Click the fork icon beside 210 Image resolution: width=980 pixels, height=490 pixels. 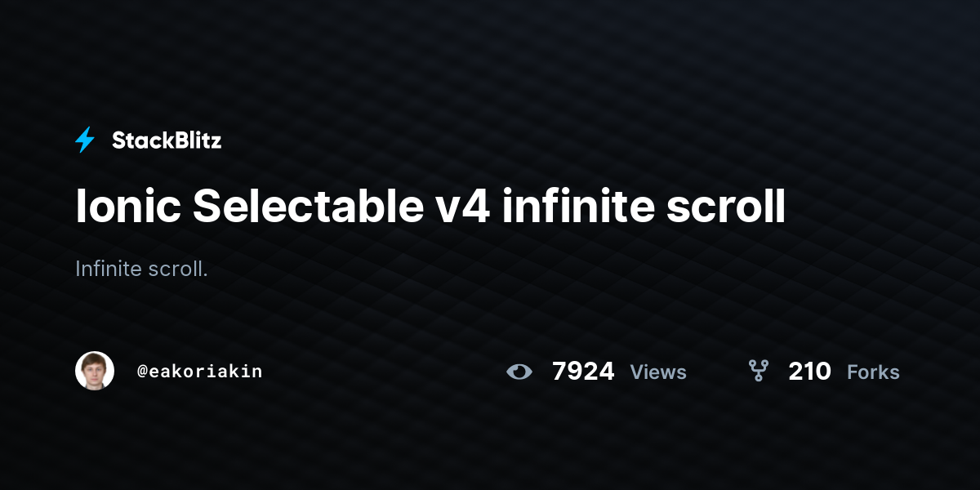tap(759, 372)
